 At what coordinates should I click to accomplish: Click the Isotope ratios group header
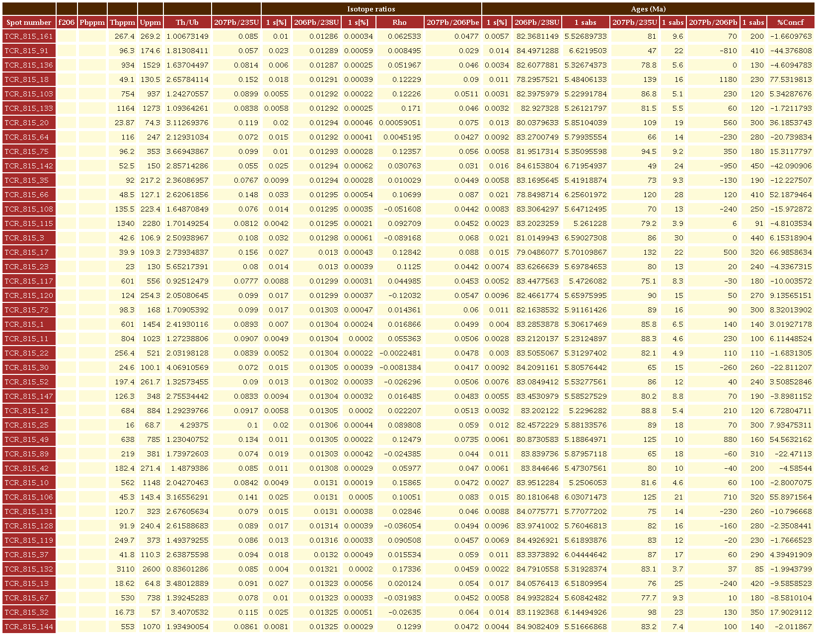click(371, 9)
